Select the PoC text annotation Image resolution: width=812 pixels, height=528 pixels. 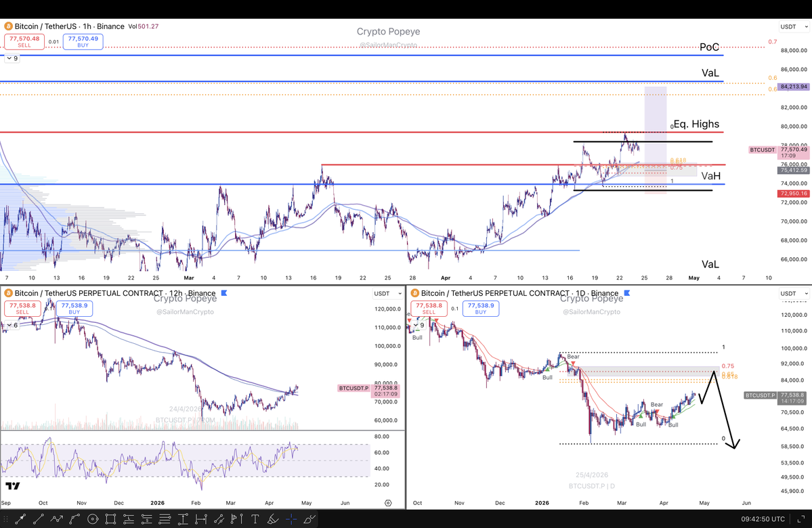[710, 47]
